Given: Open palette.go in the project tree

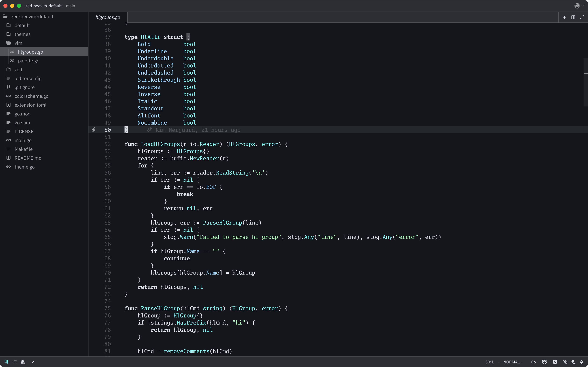Looking at the screenshot, I should 44,61.
